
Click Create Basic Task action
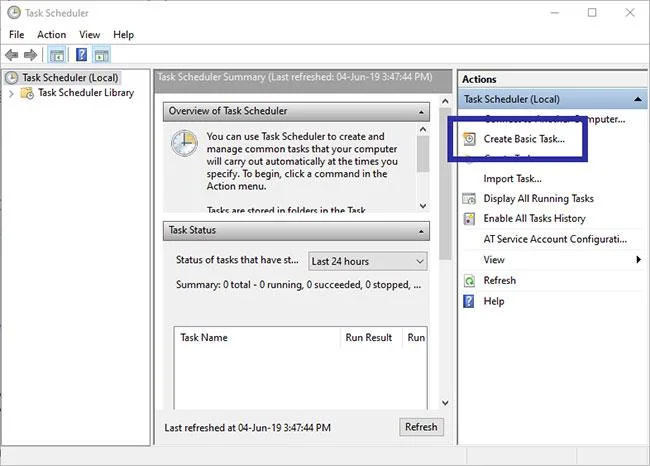[524, 139]
